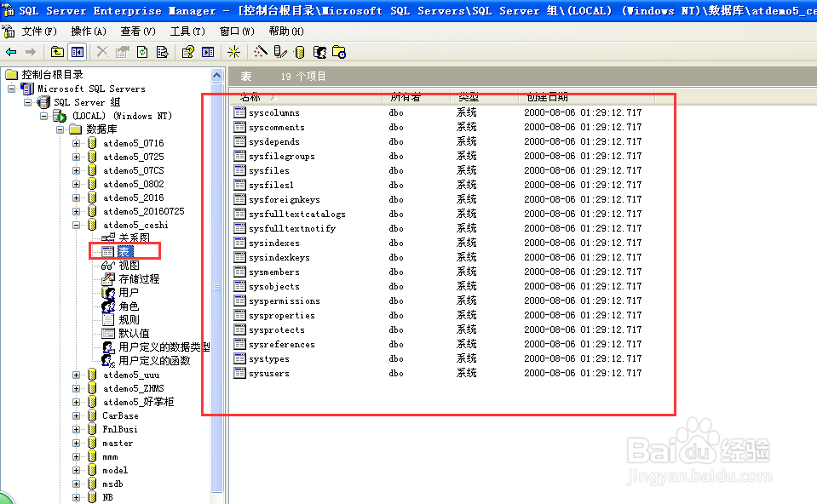Expand the atdemo5_0802 database

(x=77, y=184)
